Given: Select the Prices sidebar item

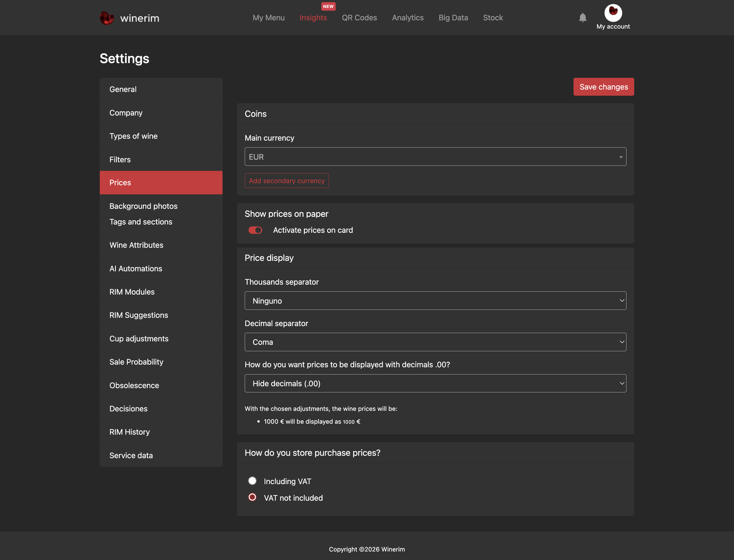Looking at the screenshot, I should [x=161, y=183].
